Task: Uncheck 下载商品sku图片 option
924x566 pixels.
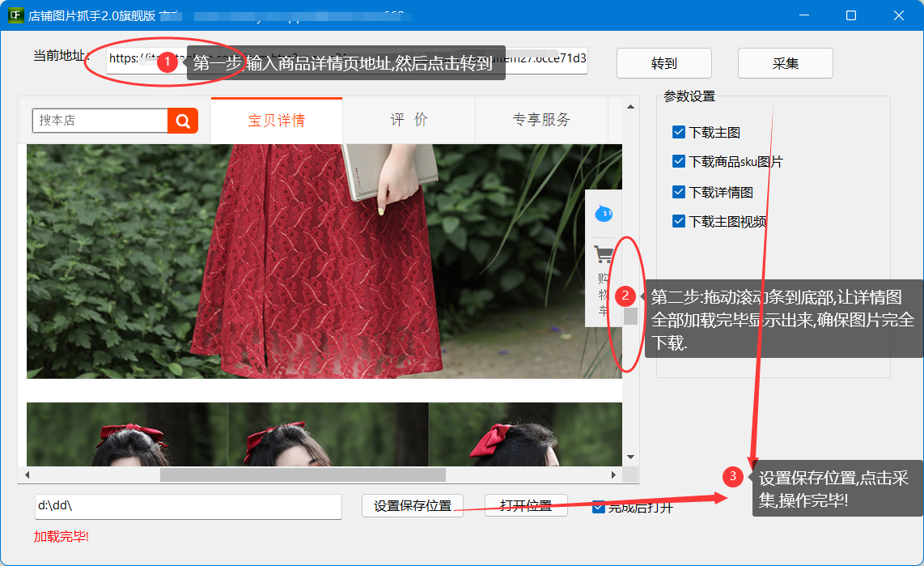Action: [679, 161]
